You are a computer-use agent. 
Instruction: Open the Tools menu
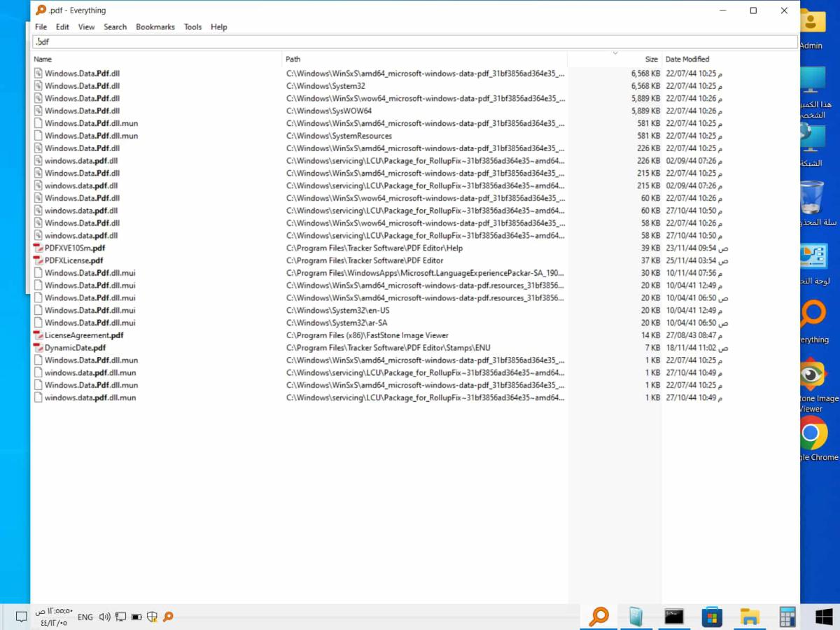(x=192, y=27)
